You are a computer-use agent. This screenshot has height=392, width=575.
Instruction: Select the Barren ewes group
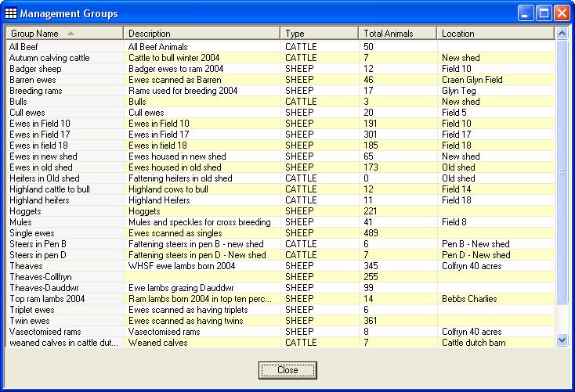pyautogui.click(x=33, y=80)
